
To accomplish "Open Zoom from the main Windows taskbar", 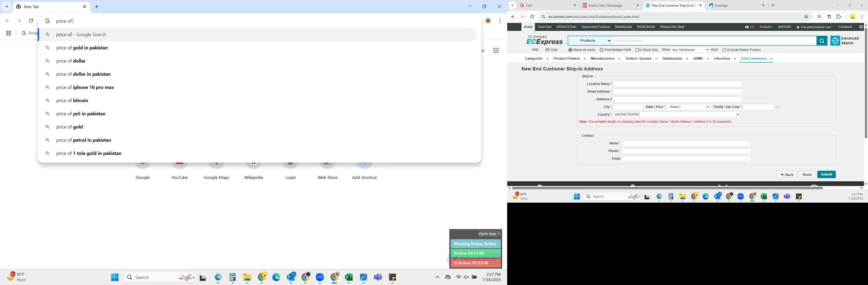I will 320,277.
